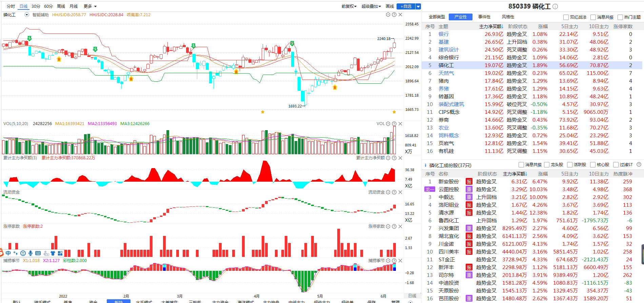This screenshot has height=303, width=644.
Task: Sort 成份股 list by 主力净买额 header
Action: point(515,174)
